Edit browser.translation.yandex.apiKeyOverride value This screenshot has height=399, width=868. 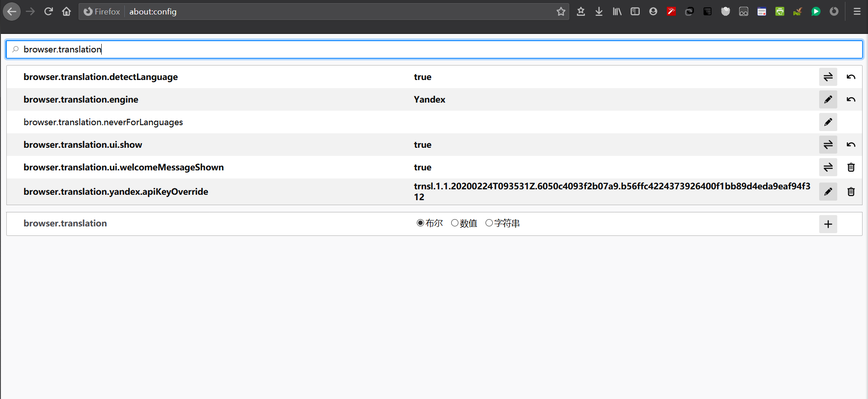[x=828, y=192]
